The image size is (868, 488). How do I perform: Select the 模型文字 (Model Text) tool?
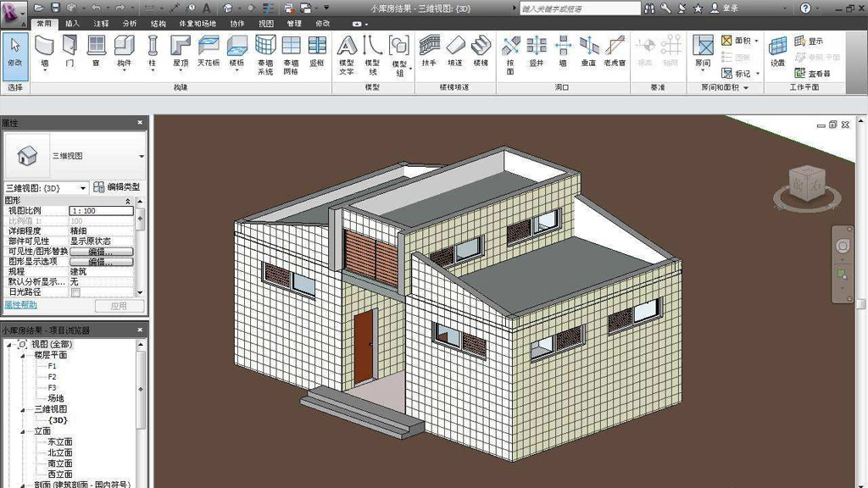[346, 53]
